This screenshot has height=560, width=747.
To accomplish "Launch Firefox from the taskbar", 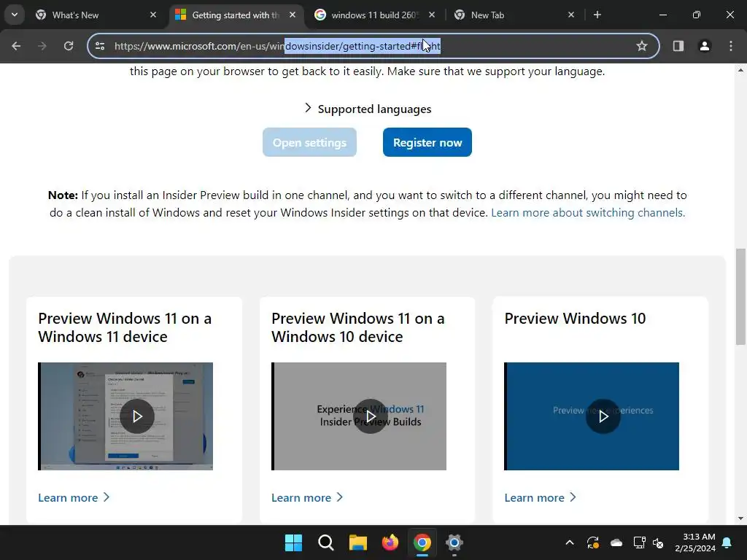I will coord(390,542).
